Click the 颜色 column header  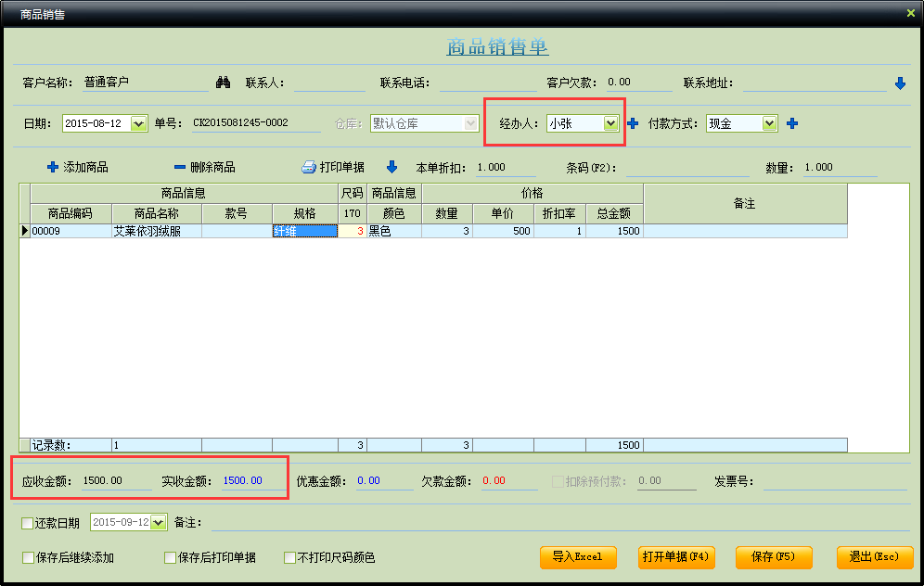(394, 213)
